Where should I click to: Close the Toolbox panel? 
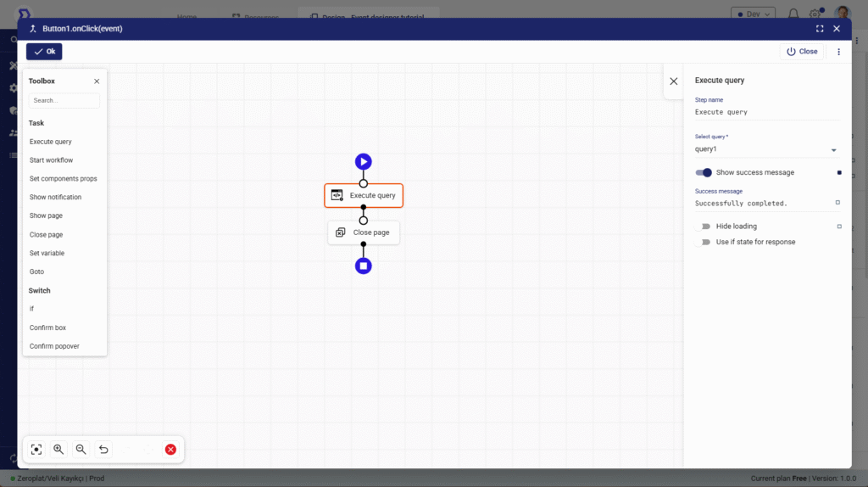click(x=97, y=81)
